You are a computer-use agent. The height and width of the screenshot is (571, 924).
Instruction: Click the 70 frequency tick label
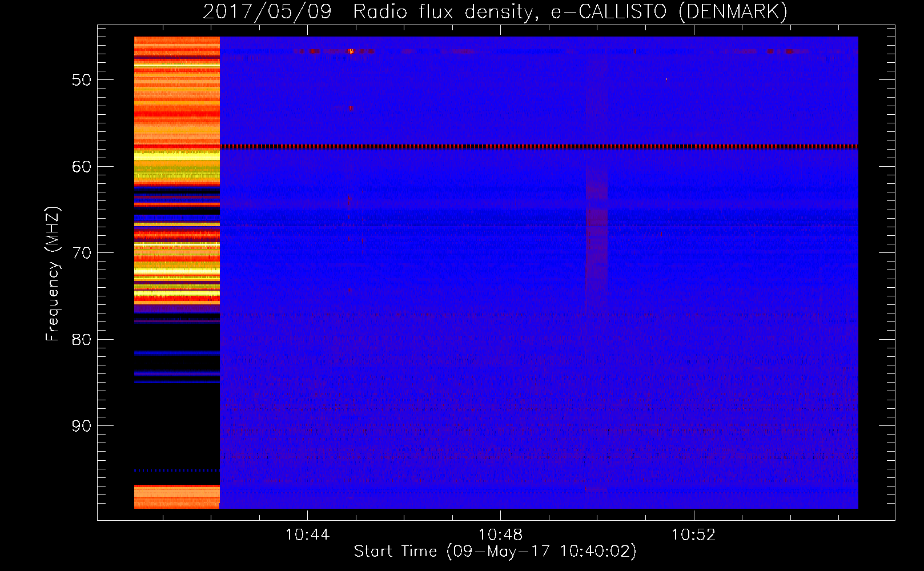click(x=82, y=253)
